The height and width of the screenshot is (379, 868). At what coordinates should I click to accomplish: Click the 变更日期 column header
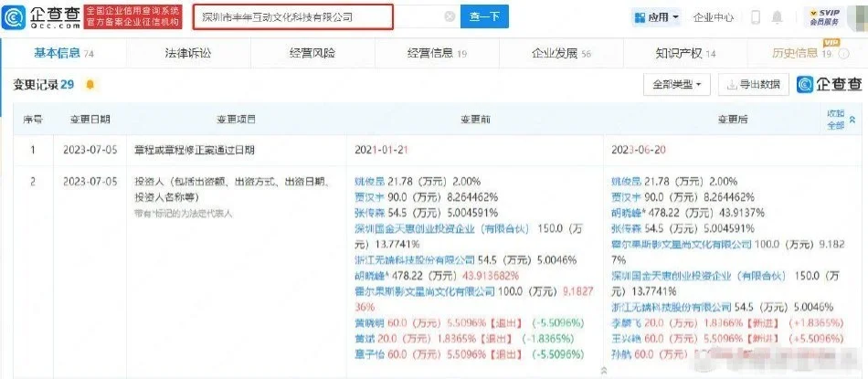click(90, 119)
